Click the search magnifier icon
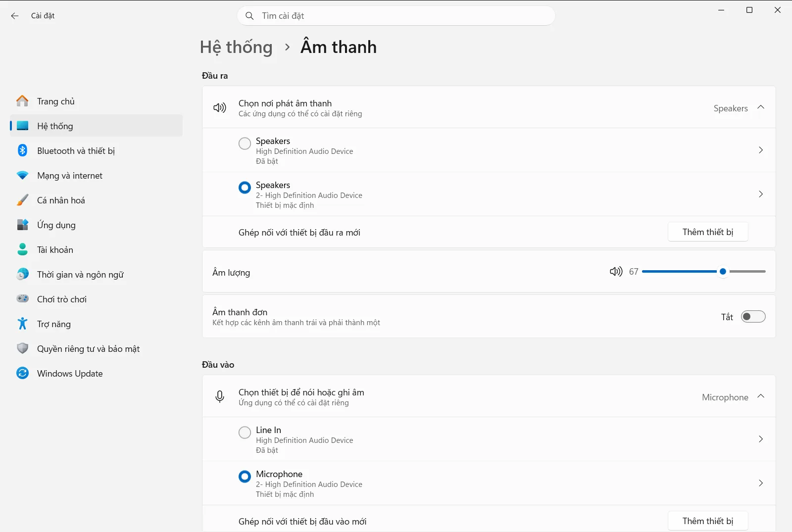This screenshot has width=792, height=532. [x=250, y=16]
